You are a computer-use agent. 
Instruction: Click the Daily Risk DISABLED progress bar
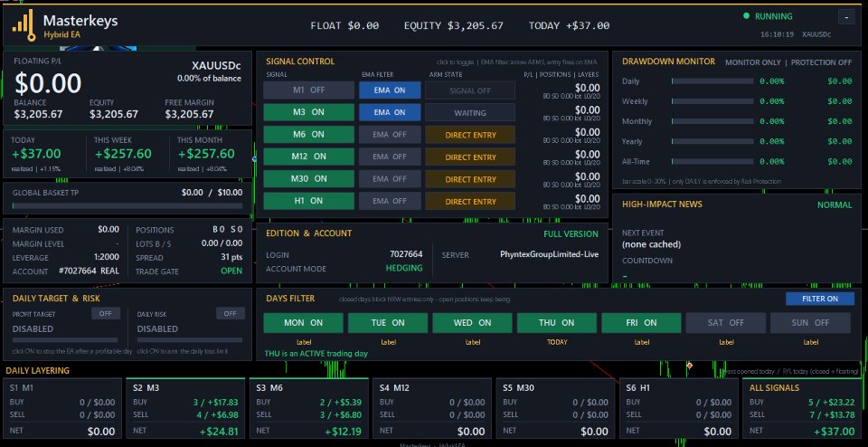coord(190,339)
